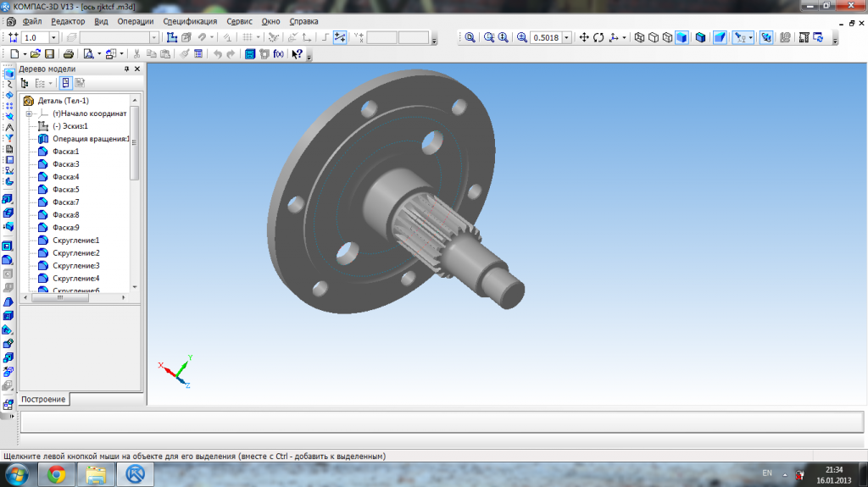
Task: Click the Properties manager blue panel icon
Action: tap(250, 53)
